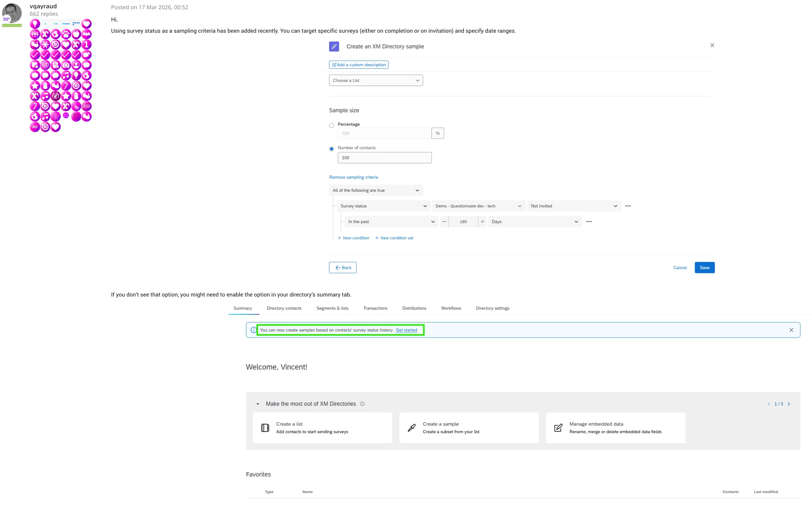Switch to the Directory contacts tab
The width and height of the screenshot is (812, 505).
[x=284, y=308]
